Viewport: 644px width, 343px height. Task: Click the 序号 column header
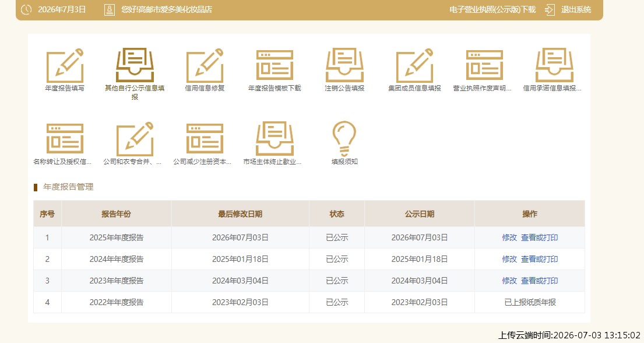point(47,214)
